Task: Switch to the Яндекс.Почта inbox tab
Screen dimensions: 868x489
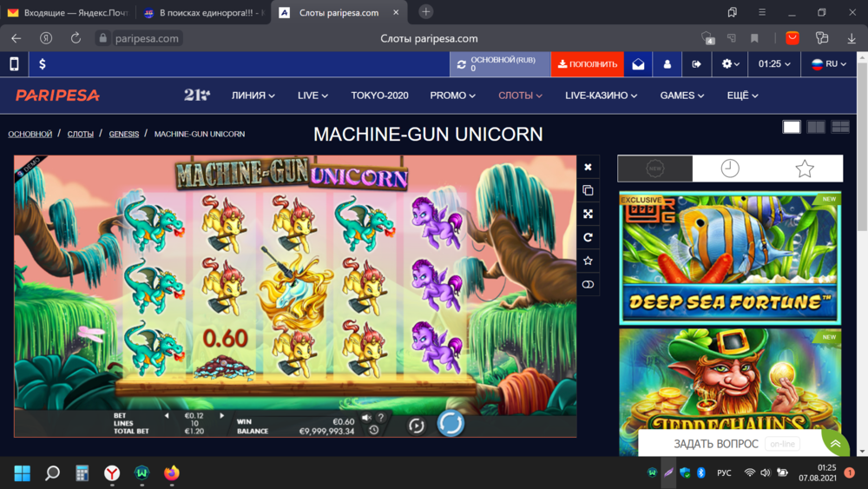Action: (68, 13)
